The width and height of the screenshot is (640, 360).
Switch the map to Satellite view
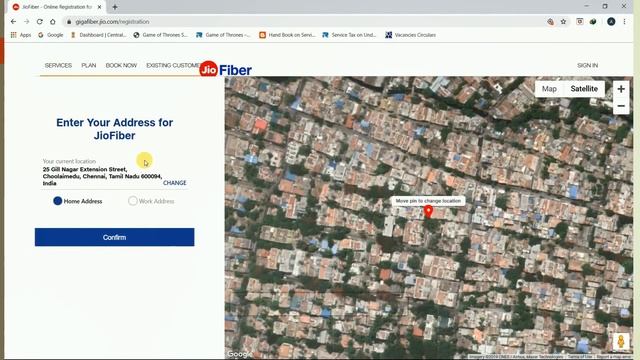pos(584,89)
